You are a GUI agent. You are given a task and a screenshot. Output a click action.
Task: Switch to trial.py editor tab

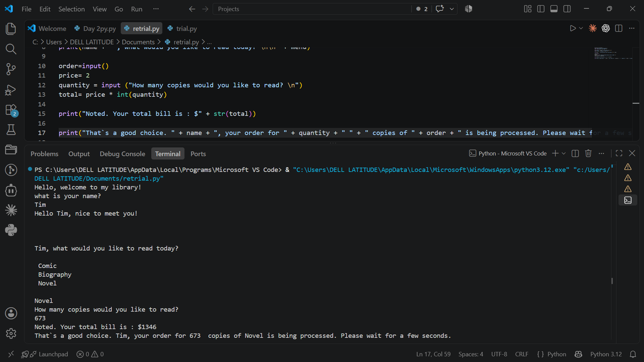[x=182, y=28]
